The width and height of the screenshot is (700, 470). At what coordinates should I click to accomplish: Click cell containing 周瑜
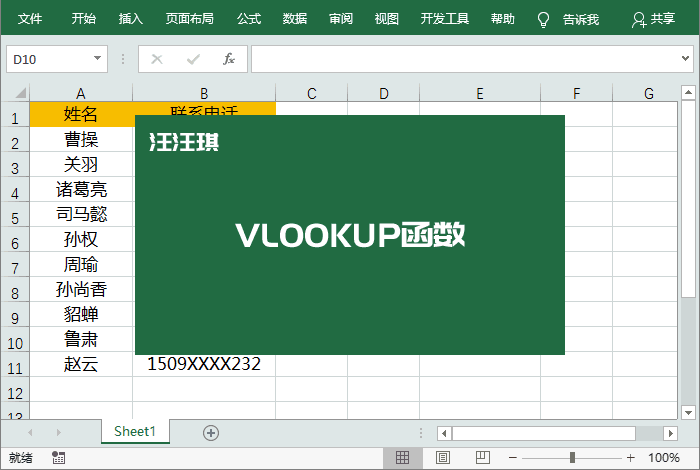coord(81,264)
